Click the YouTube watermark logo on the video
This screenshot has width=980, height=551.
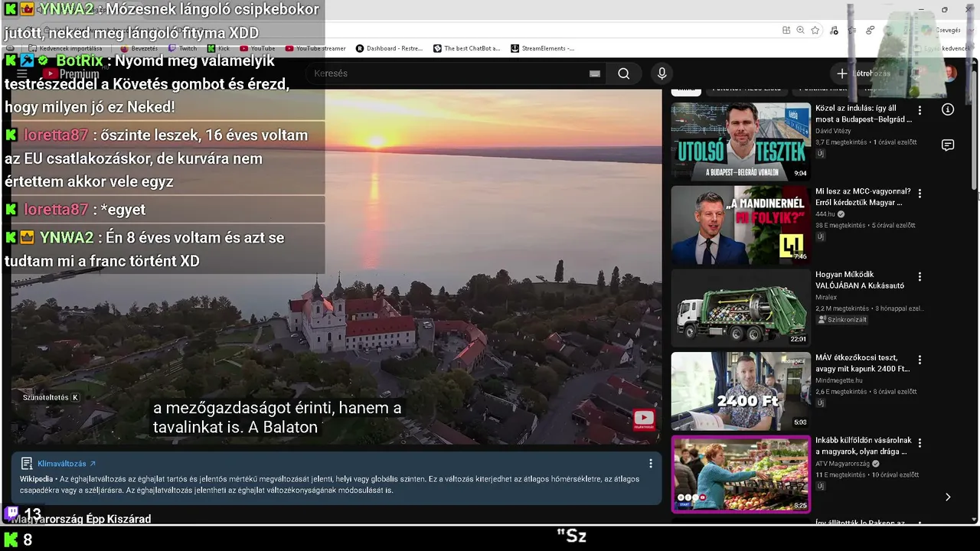(644, 418)
